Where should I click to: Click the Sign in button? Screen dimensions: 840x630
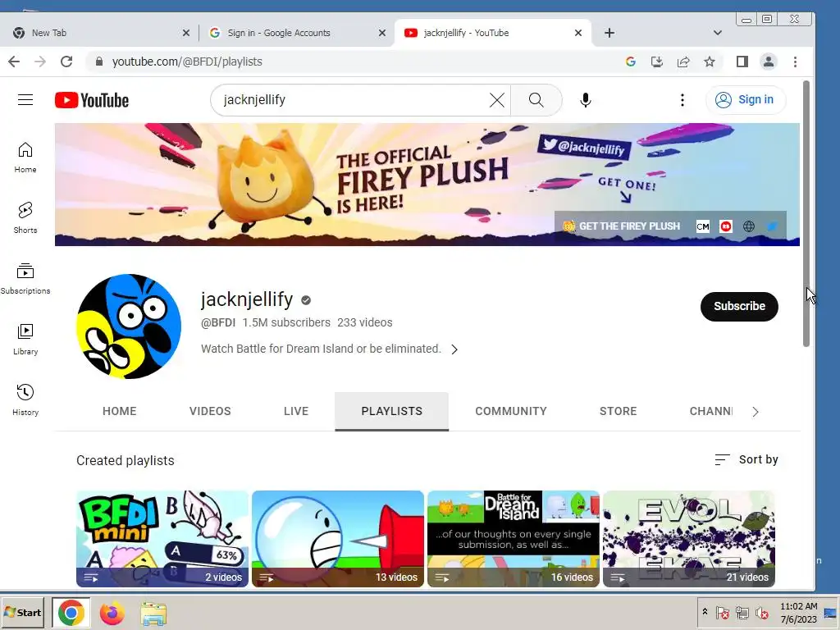[x=746, y=100]
